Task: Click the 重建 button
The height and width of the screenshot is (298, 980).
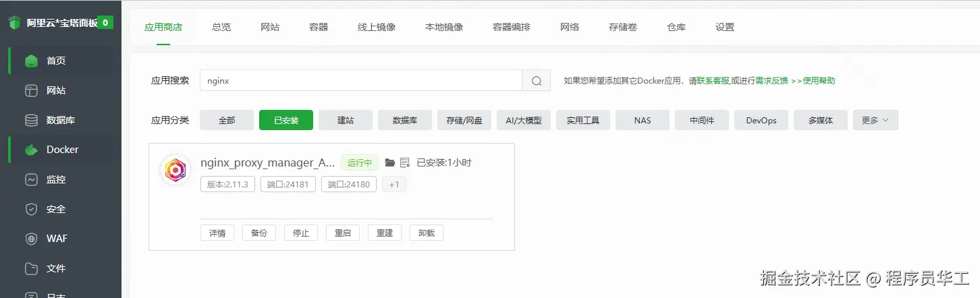Action: point(385,233)
